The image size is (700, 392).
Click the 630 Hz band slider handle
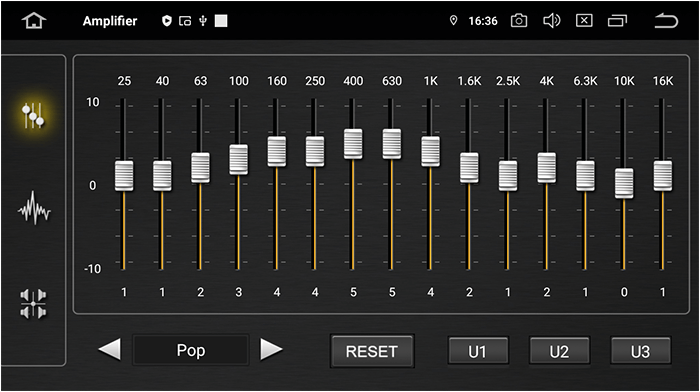point(392,144)
